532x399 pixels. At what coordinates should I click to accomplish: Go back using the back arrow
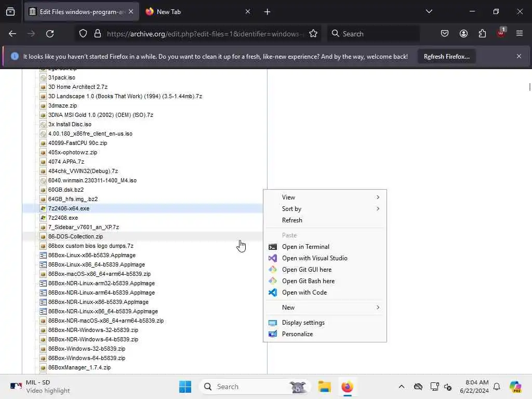coord(12,34)
